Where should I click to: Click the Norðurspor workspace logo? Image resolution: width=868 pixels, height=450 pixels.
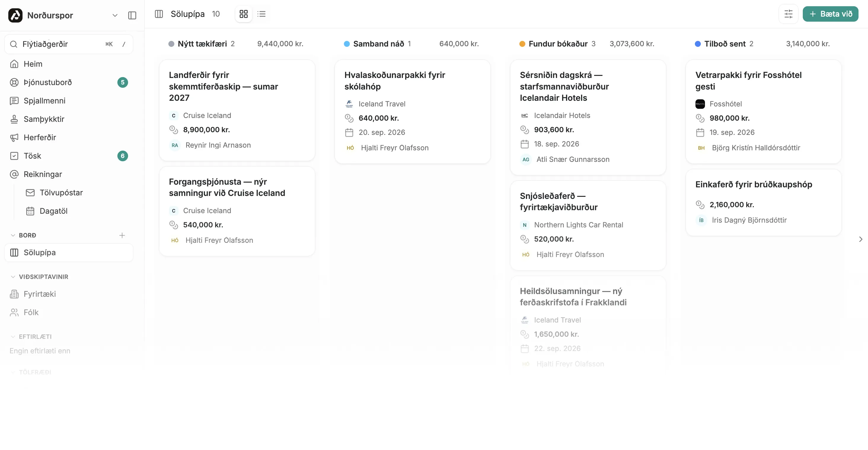click(x=15, y=15)
